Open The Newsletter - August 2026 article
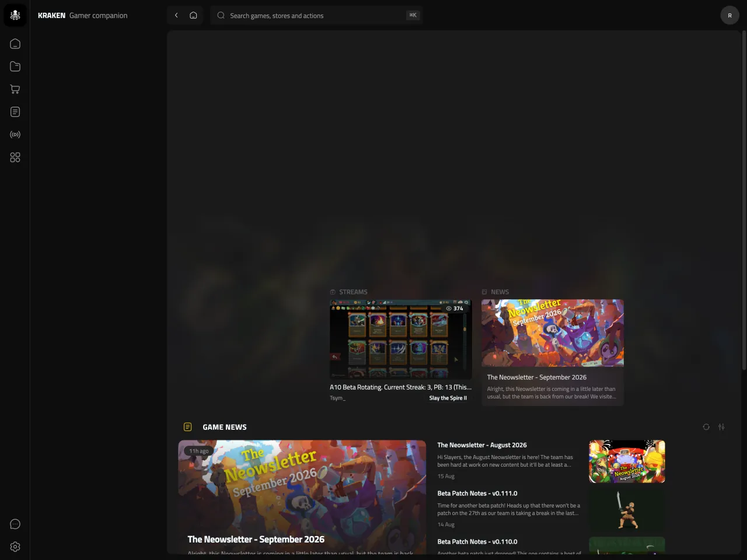This screenshot has height=560, width=747. [482, 445]
